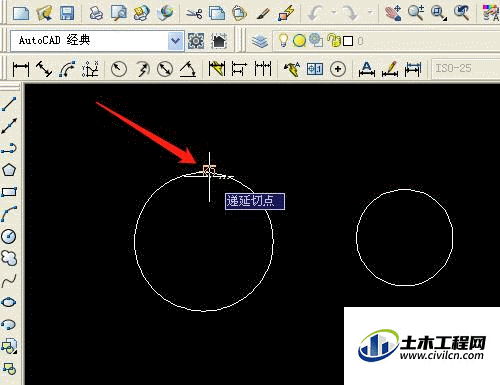
Task: Click the Copy icon
Action: pos(217,13)
